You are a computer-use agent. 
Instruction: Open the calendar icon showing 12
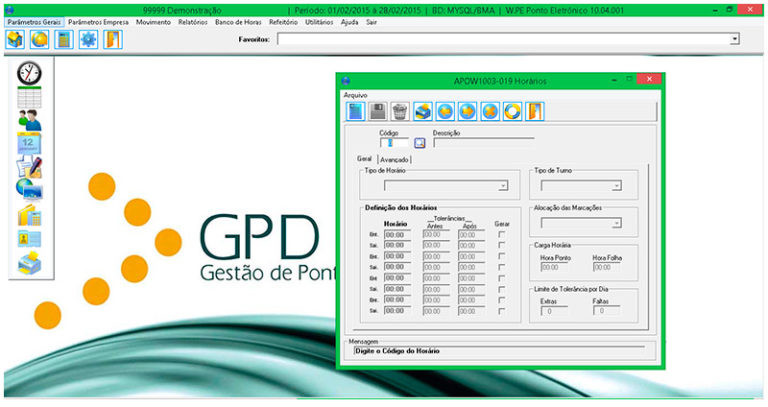(30, 143)
